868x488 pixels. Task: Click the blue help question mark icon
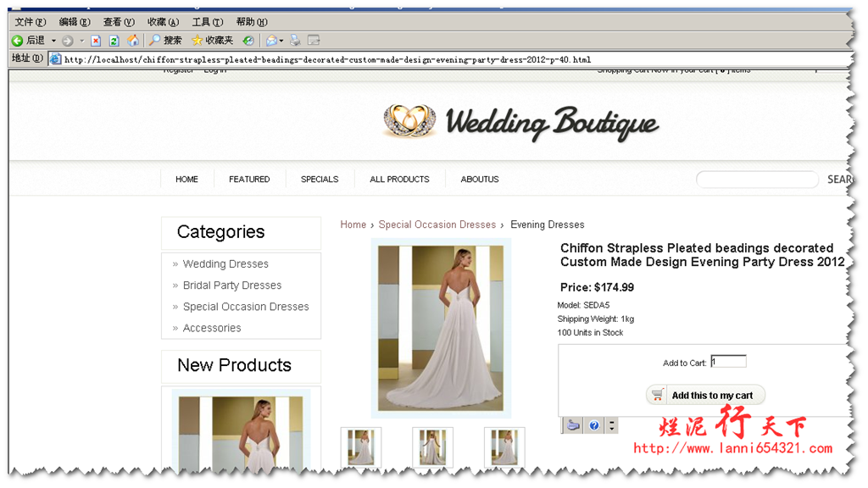tap(594, 425)
